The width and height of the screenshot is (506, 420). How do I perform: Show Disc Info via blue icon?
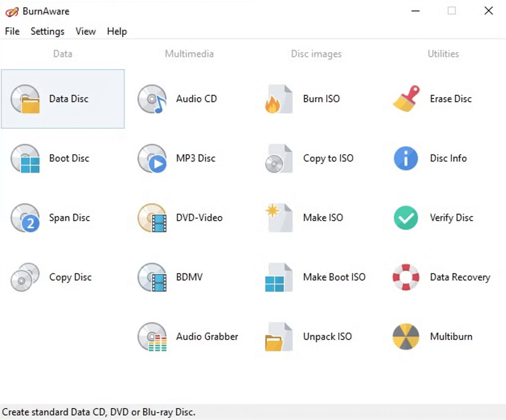click(406, 158)
